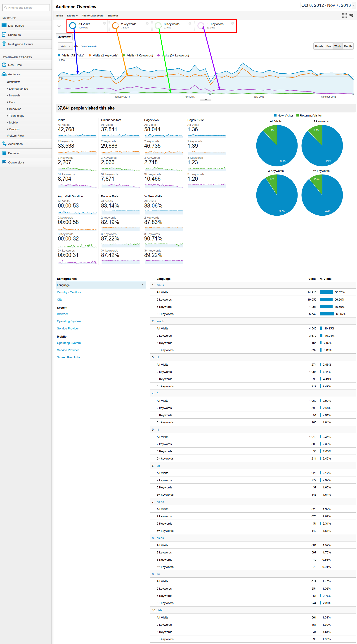Click the timeline annotation marker below the chart
Screen dimensions: 357x644
pos(210,94)
